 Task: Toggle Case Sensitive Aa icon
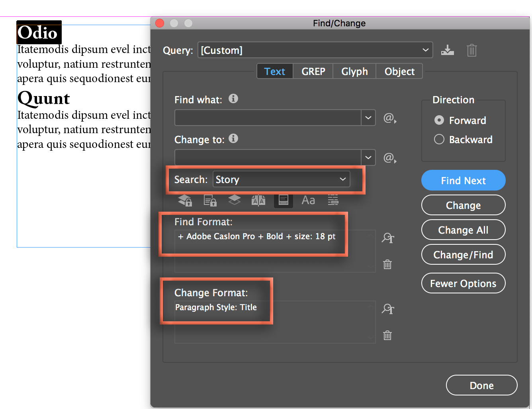click(x=308, y=200)
